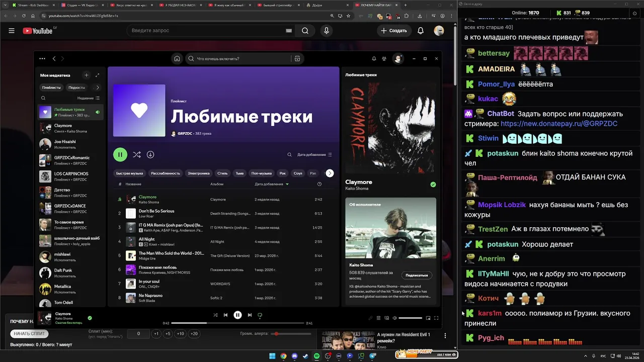Image resolution: width=644 pixels, height=362 pixels.
Task: Toggle Подкасты library filter
Action: 77,87
